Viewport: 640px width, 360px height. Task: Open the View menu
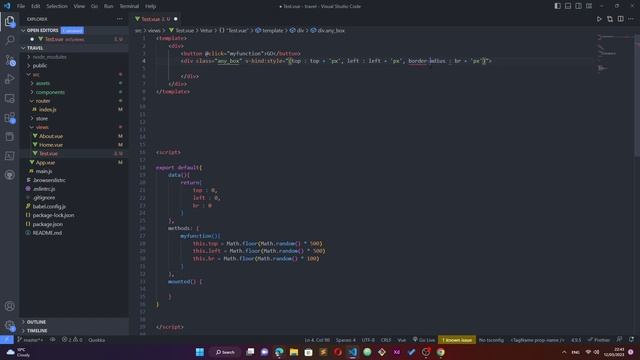(x=79, y=6)
